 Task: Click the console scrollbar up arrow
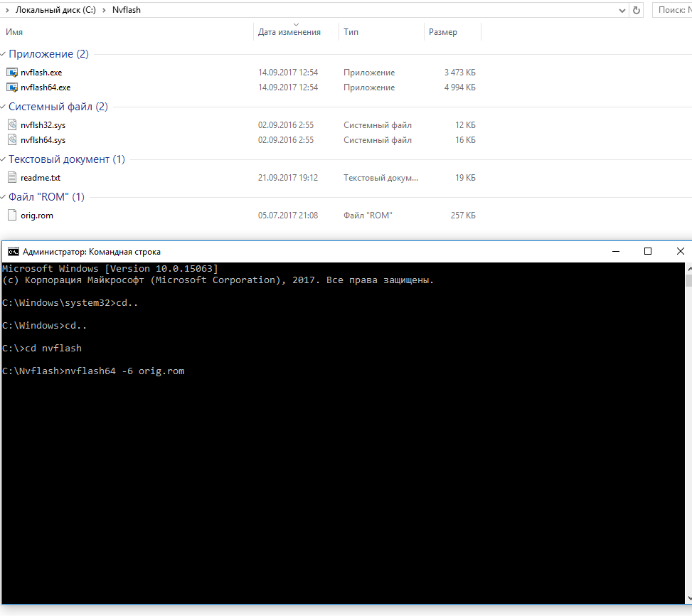[688, 268]
